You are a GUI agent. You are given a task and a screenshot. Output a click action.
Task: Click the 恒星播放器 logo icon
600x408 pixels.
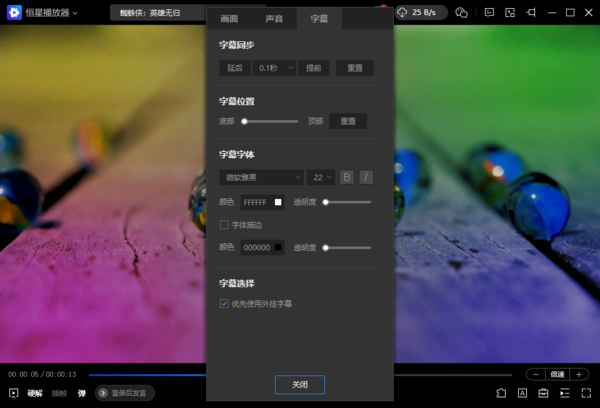15,13
